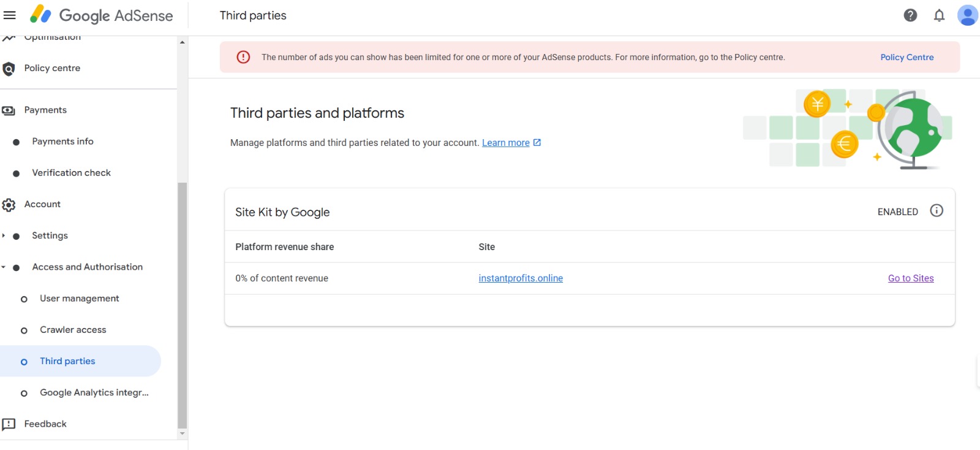Click the external link icon beside Learn more
Screen dimensions: 980x450
click(537, 142)
